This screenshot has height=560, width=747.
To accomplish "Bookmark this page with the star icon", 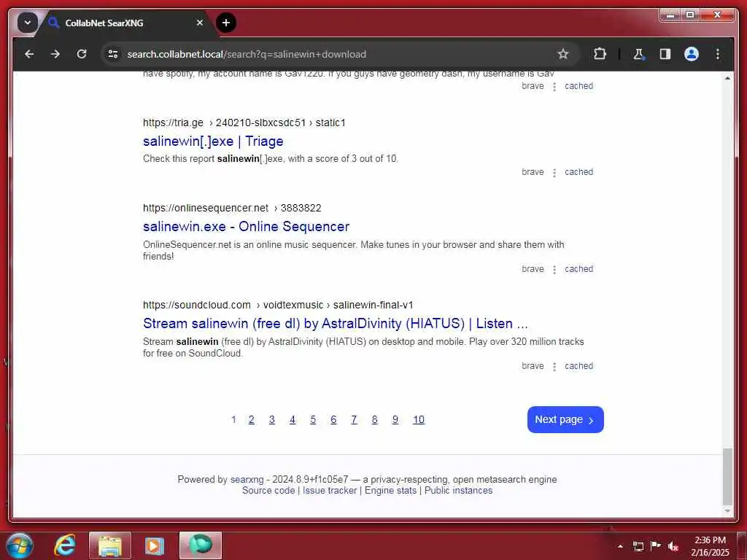I will click(x=563, y=54).
